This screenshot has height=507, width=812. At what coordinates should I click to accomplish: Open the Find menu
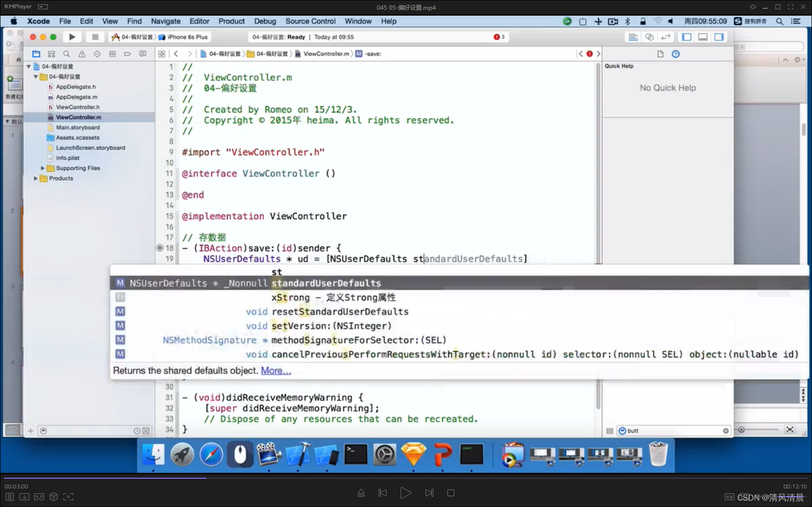point(134,21)
